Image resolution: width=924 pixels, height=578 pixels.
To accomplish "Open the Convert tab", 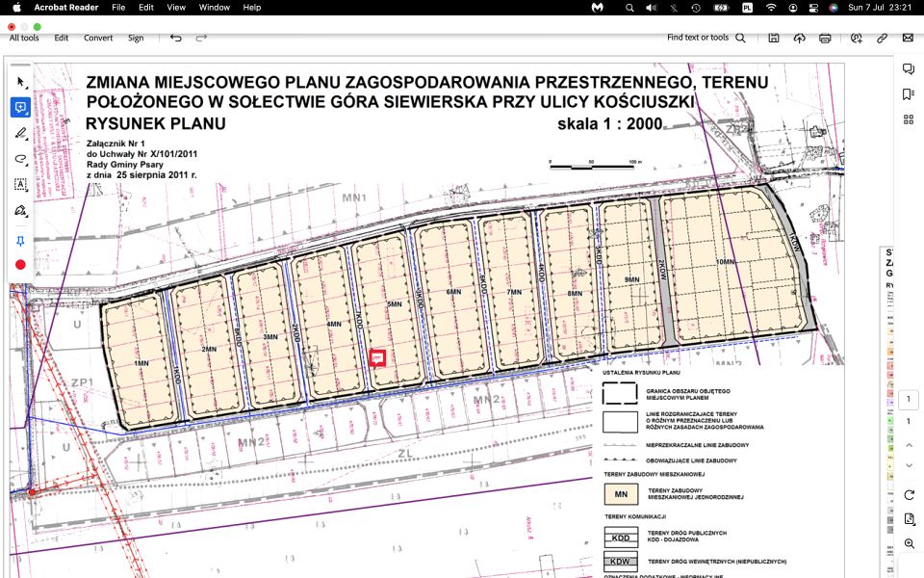I will click(98, 38).
